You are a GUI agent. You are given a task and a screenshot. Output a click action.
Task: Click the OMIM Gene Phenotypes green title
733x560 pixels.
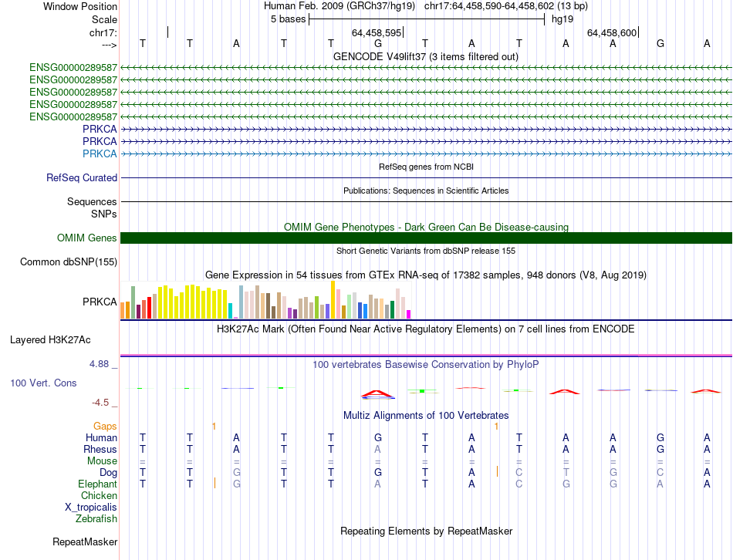426,228
